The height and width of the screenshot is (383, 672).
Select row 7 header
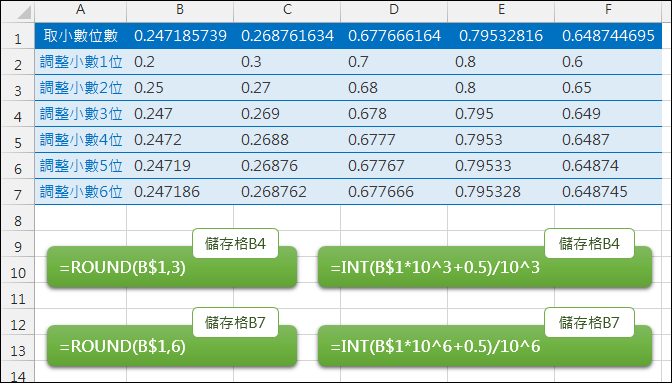(18, 192)
